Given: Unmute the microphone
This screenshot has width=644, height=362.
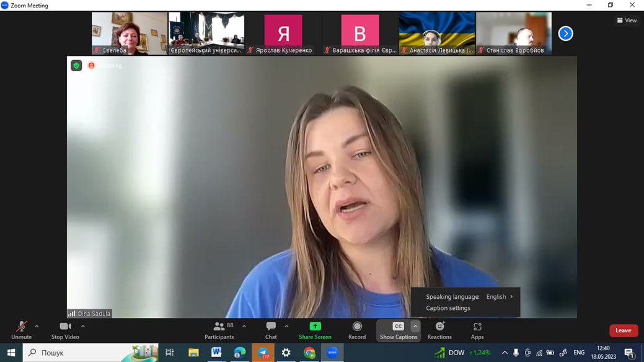Looking at the screenshot, I should tap(21, 330).
